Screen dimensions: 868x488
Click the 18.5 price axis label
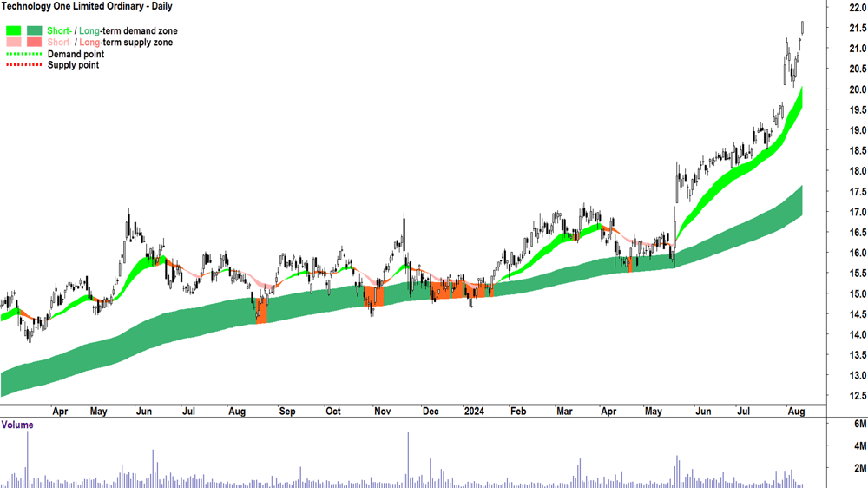tap(858, 151)
